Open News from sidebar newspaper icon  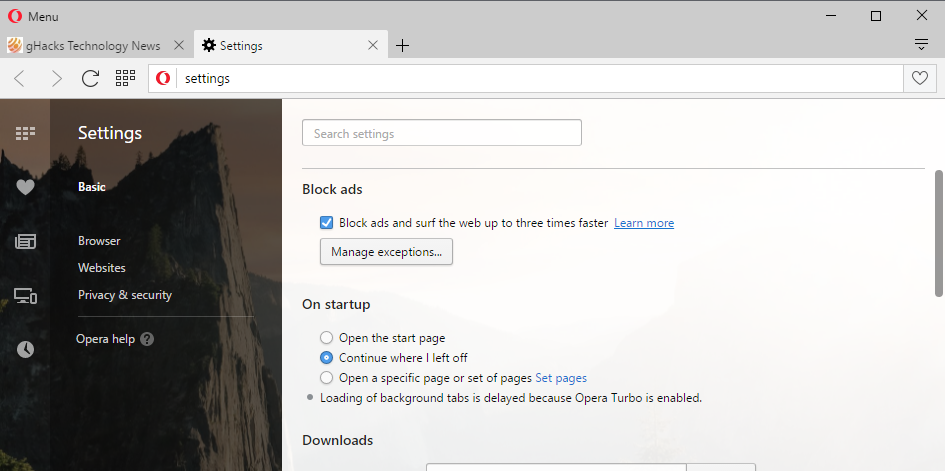(x=25, y=242)
